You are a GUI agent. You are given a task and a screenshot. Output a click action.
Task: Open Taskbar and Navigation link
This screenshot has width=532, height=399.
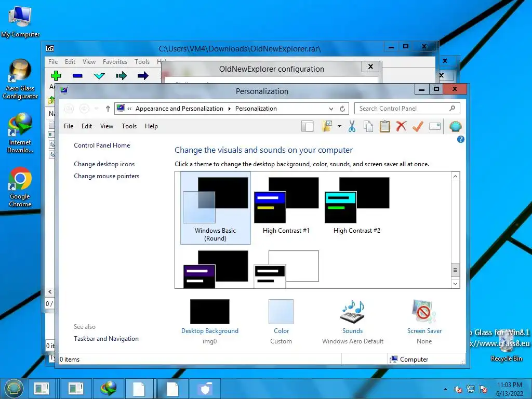click(106, 339)
